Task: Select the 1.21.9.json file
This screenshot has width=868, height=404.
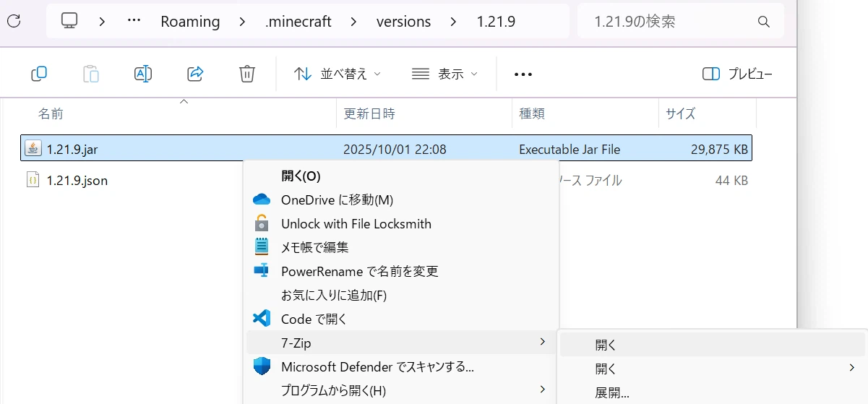Action: pos(77,180)
